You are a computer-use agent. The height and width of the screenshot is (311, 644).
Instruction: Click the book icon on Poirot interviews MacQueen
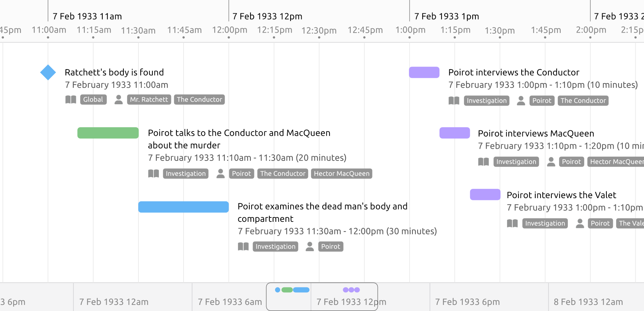click(483, 162)
